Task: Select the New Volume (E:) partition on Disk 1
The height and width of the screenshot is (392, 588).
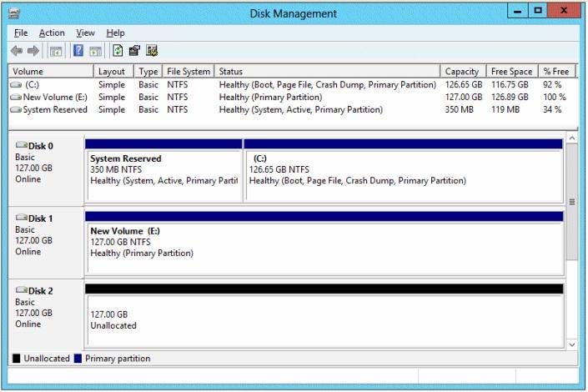Action: coord(324,243)
